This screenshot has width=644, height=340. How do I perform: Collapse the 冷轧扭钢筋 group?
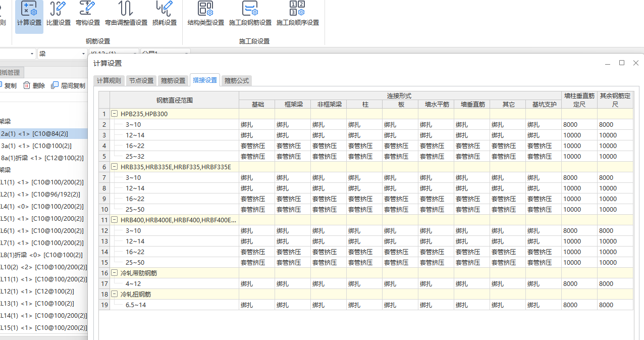pos(115,295)
